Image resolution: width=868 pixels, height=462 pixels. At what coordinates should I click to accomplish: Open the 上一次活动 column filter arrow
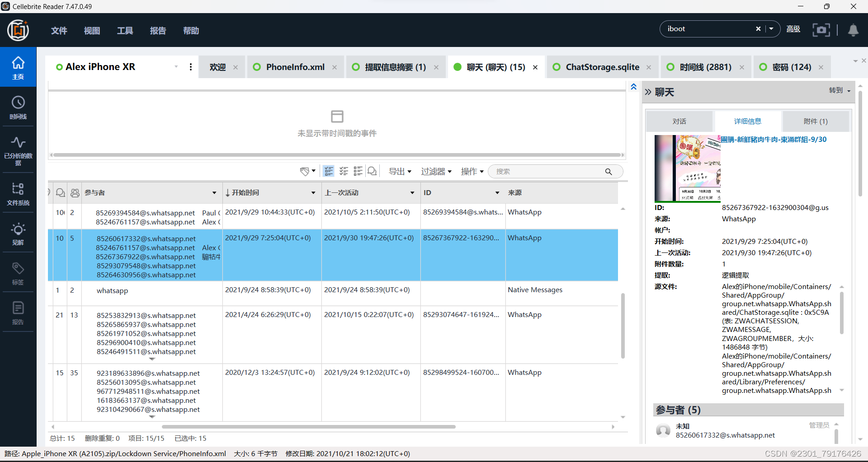pos(412,193)
